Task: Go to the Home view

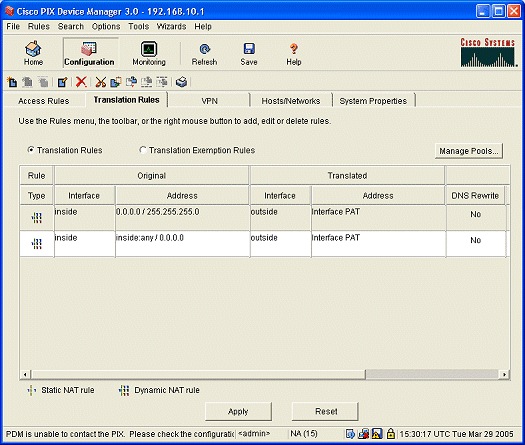Action: coord(33,53)
